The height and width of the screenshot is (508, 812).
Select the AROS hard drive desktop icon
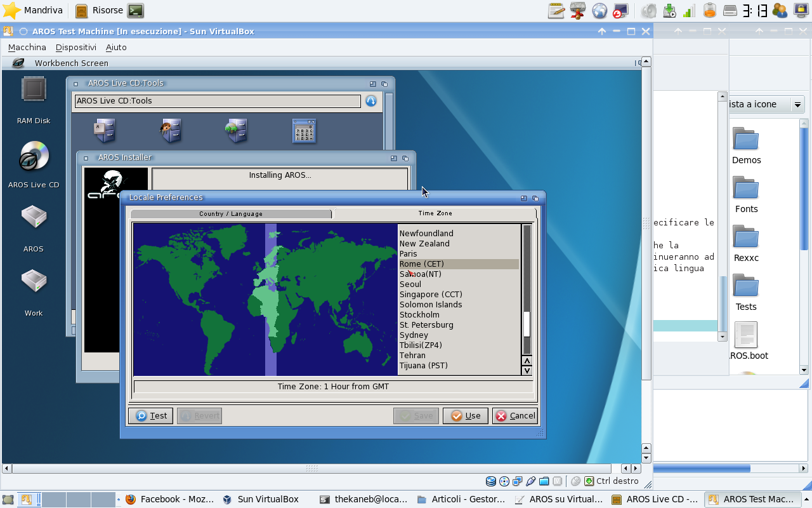pyautogui.click(x=34, y=217)
